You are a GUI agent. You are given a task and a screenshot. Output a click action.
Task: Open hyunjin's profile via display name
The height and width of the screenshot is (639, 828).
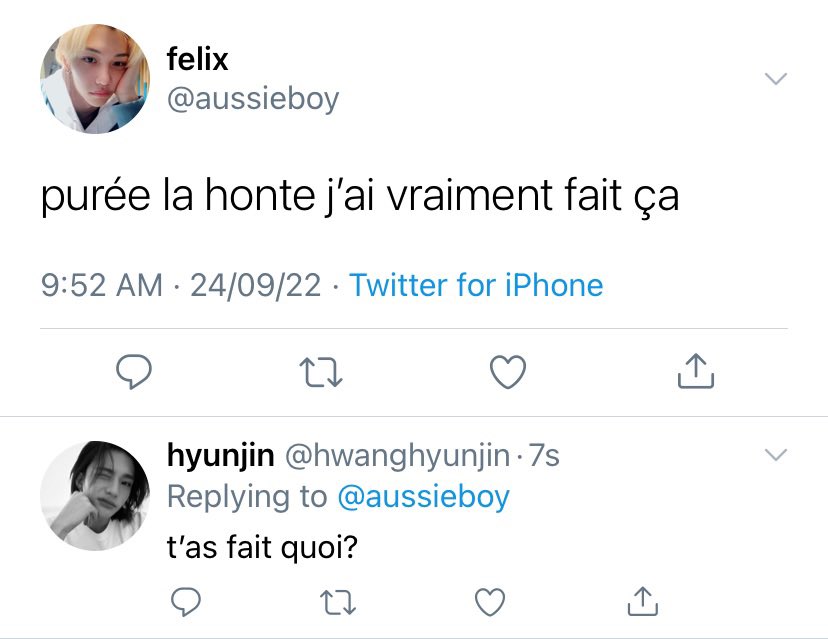(221, 456)
